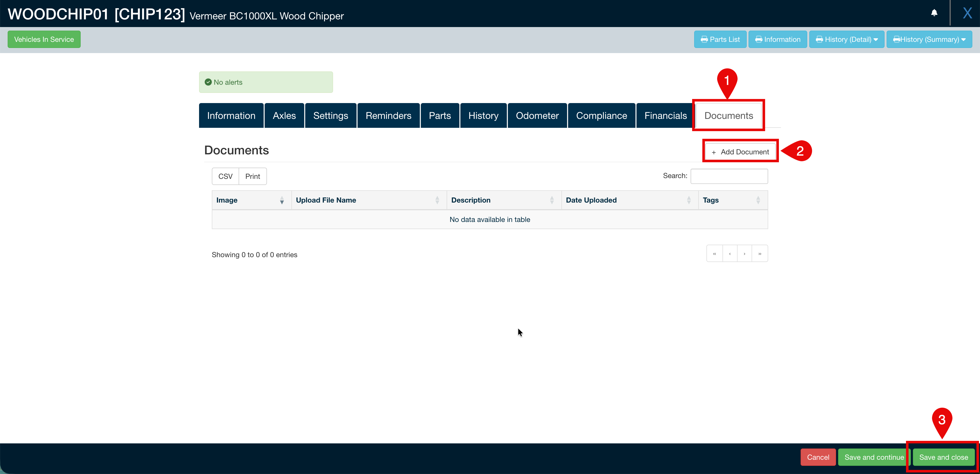
Task: Go to the Reminders tab
Action: click(x=388, y=116)
